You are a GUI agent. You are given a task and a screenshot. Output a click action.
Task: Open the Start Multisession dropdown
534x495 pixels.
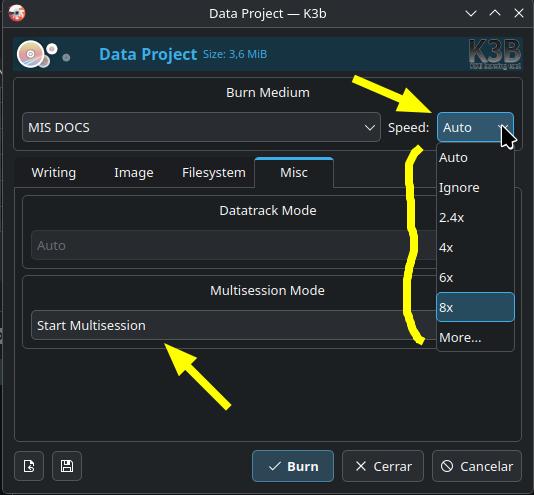click(234, 325)
